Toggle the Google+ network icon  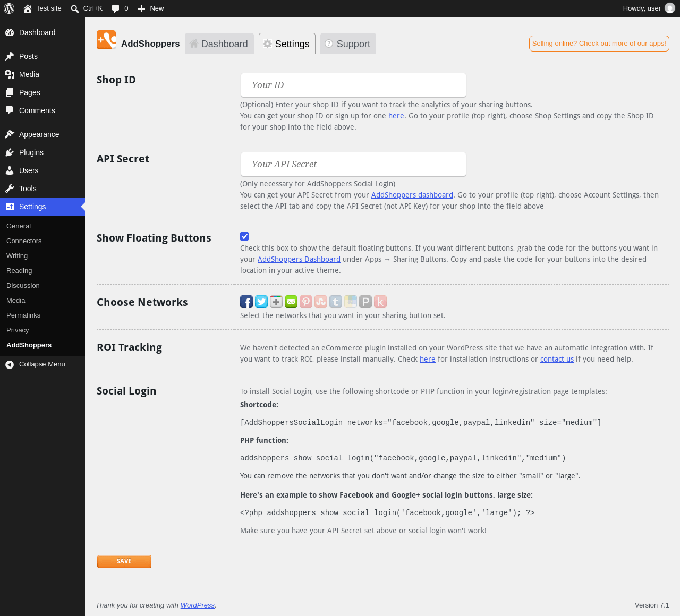tap(276, 302)
